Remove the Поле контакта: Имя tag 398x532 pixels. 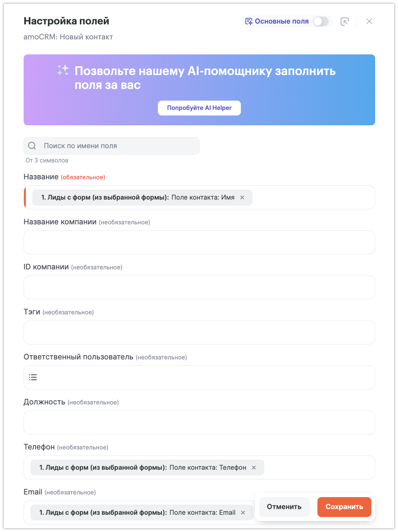pos(242,198)
